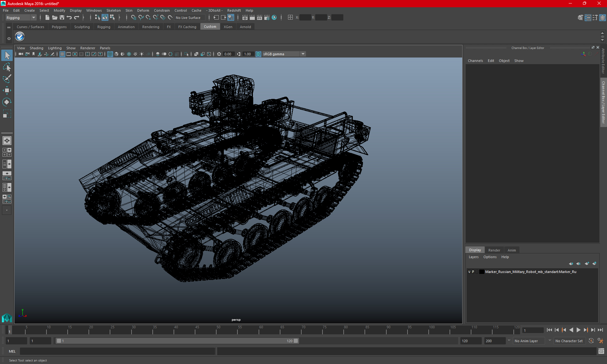Redo the last action
The image size is (607, 364).
(76, 18)
